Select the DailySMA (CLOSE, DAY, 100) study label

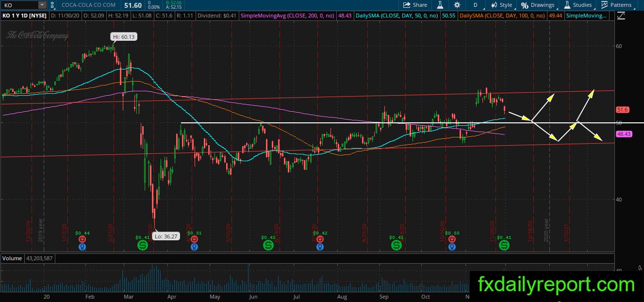pyautogui.click(x=503, y=16)
